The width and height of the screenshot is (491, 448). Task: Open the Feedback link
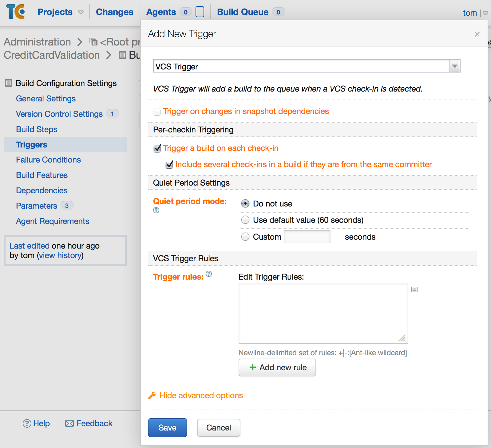click(94, 423)
